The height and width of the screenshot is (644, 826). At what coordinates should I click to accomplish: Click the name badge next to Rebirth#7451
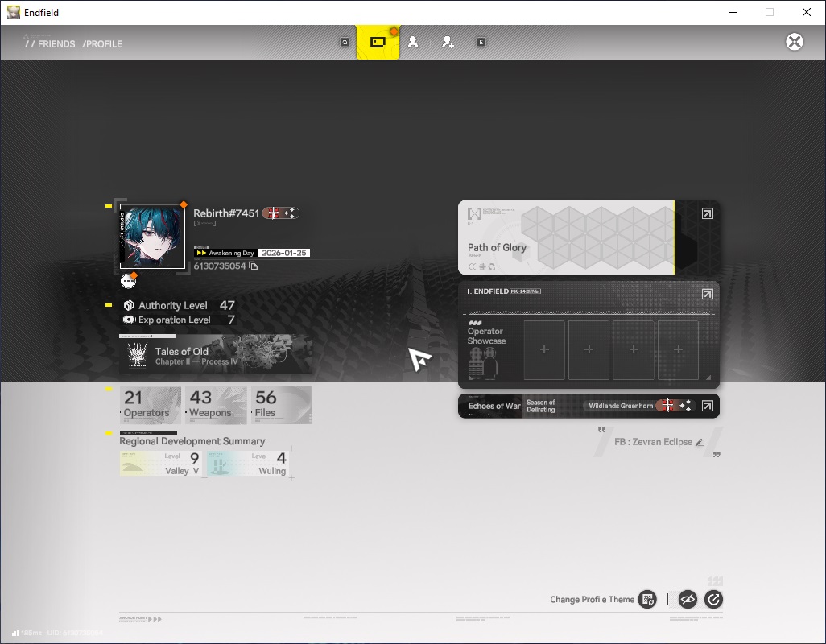point(281,213)
